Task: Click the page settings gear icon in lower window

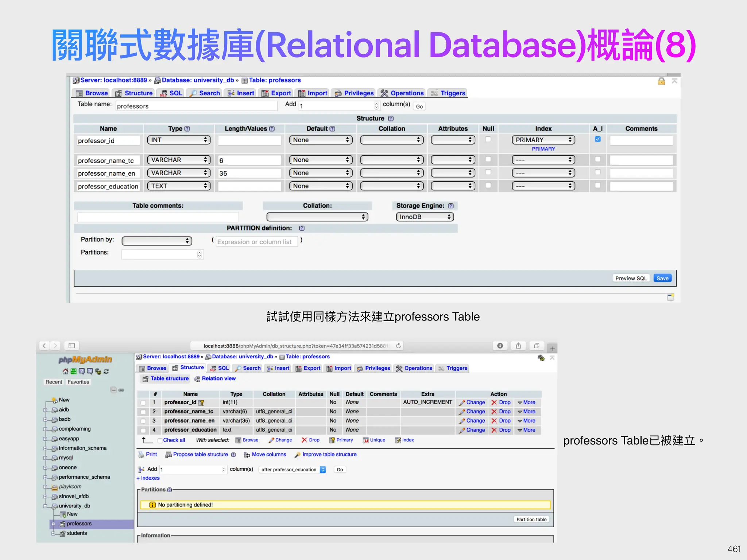Action: tap(541, 358)
